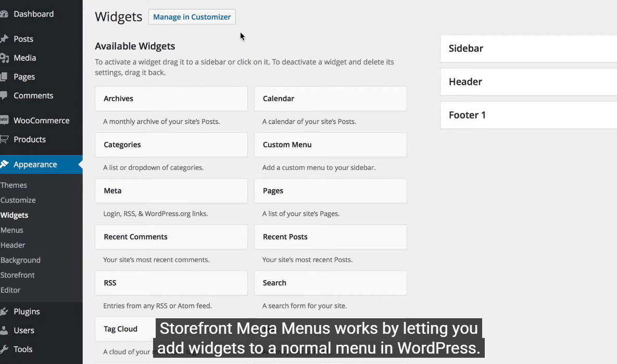Image resolution: width=617 pixels, height=364 pixels.
Task: Click the Products cart icon
Action: (4, 139)
